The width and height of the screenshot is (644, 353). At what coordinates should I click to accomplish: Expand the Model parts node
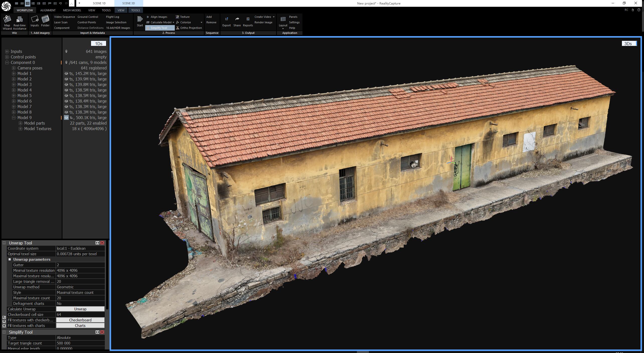21,123
